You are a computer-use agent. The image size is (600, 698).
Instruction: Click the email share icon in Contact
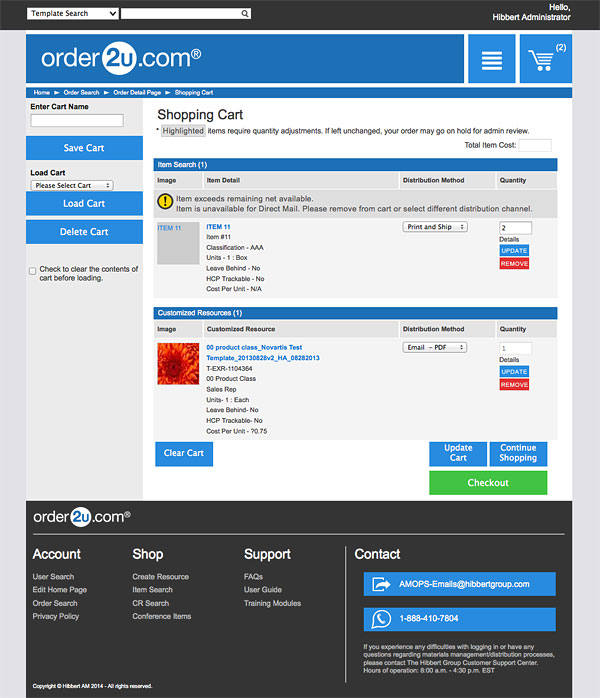[x=381, y=584]
